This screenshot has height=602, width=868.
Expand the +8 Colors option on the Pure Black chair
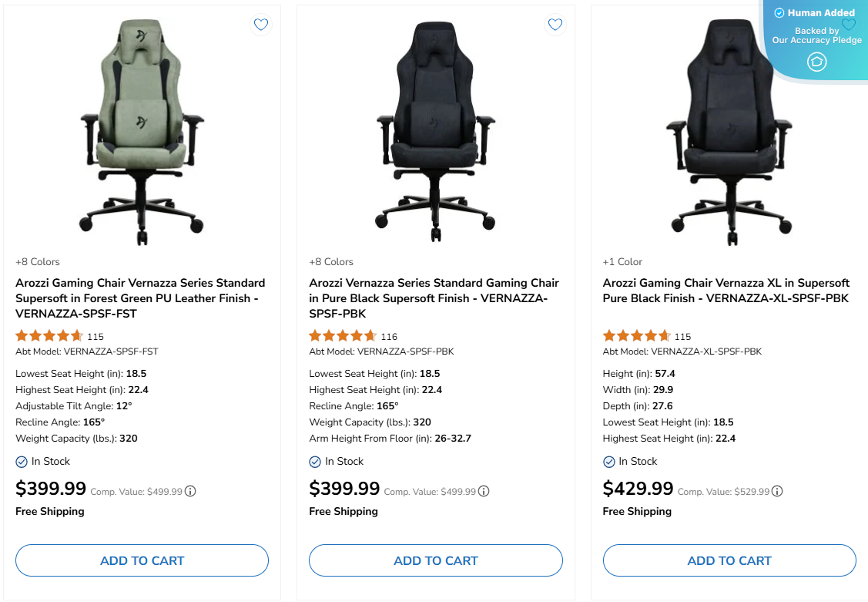click(x=331, y=261)
